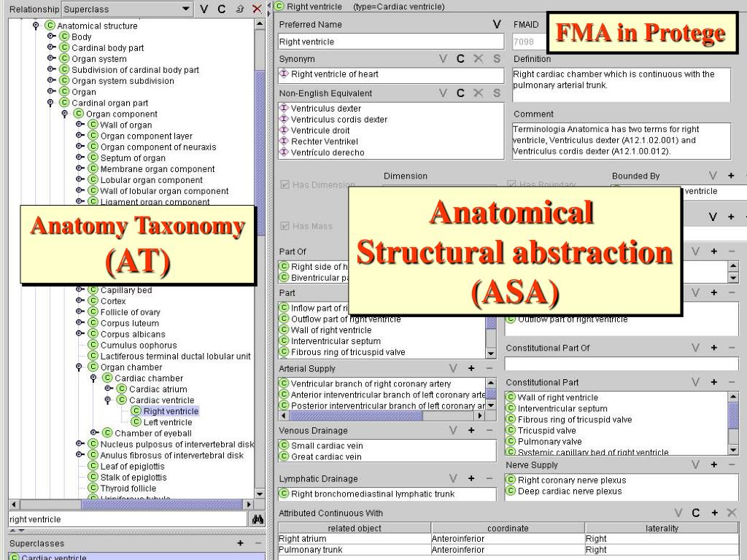Click the class tree vertical scrollbar thumb
This screenshot has height=560, width=747.
pyautogui.click(x=260, y=152)
